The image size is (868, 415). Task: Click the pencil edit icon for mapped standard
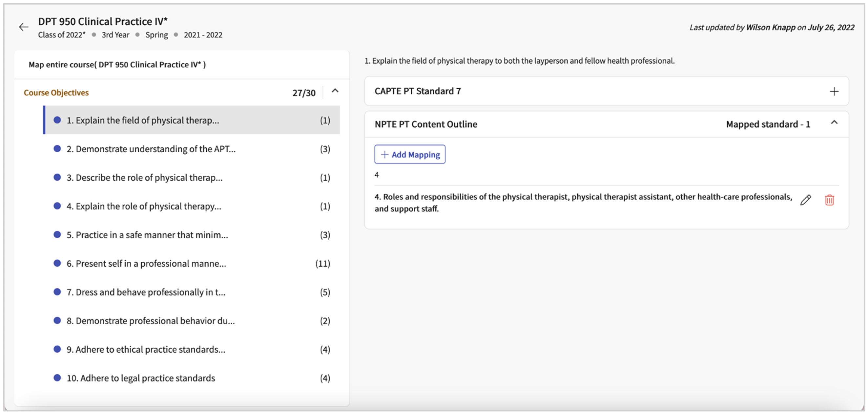805,200
